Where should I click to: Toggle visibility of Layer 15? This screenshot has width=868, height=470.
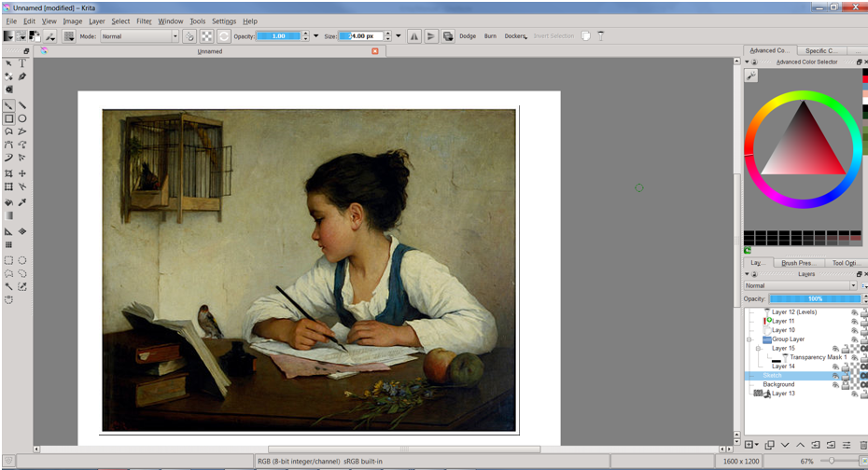(836, 349)
